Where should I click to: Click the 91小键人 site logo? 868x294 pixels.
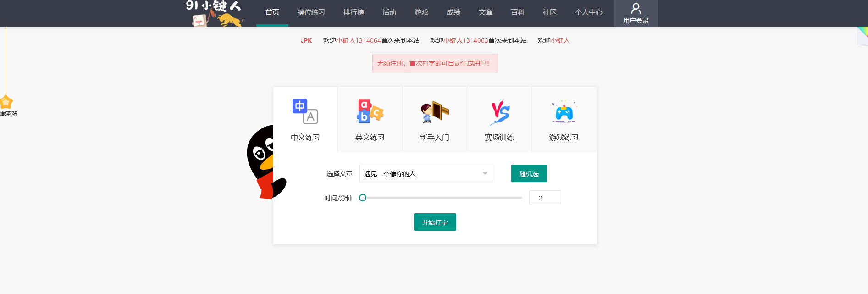click(x=214, y=13)
